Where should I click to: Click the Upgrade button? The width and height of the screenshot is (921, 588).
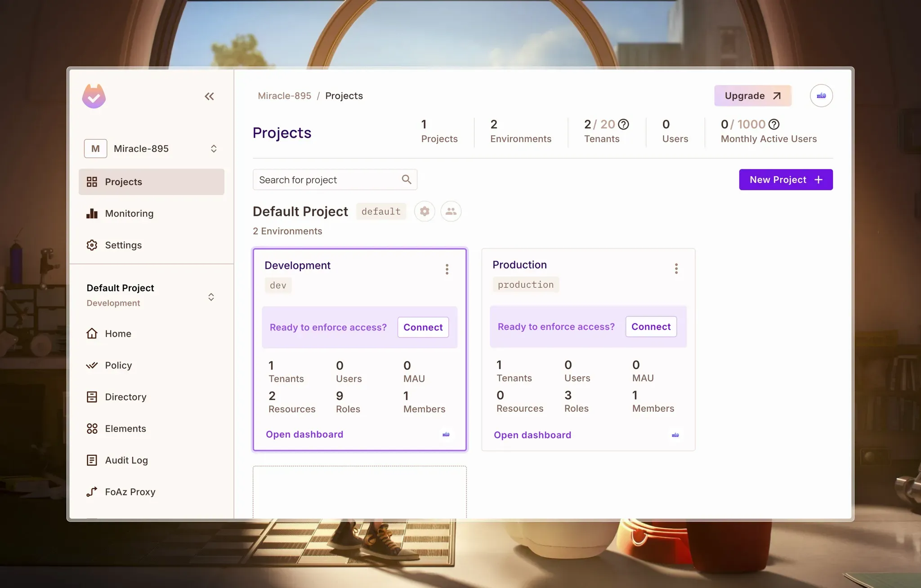pyautogui.click(x=752, y=96)
